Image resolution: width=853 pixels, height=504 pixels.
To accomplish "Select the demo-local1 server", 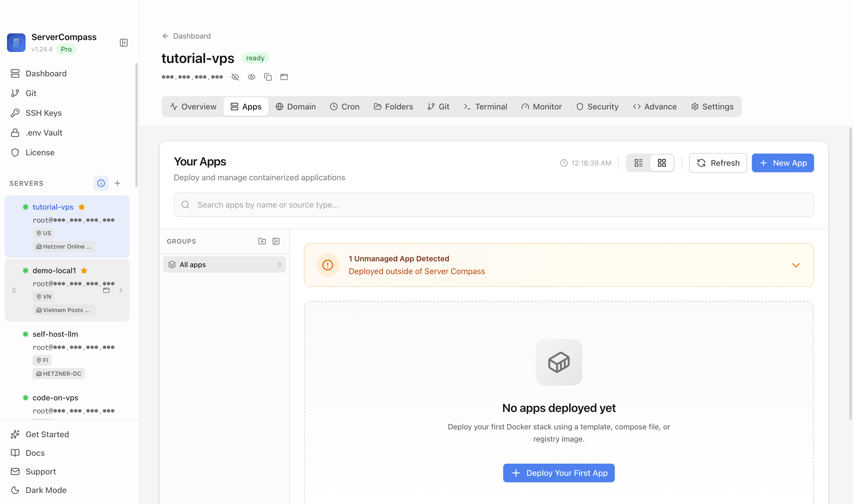I will pos(67,290).
